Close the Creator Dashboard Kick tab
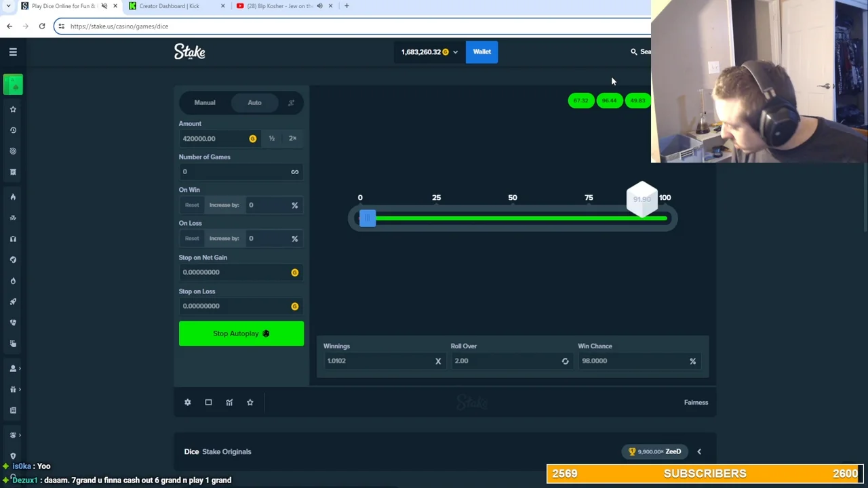Viewport: 868px width, 488px height. pos(222,6)
